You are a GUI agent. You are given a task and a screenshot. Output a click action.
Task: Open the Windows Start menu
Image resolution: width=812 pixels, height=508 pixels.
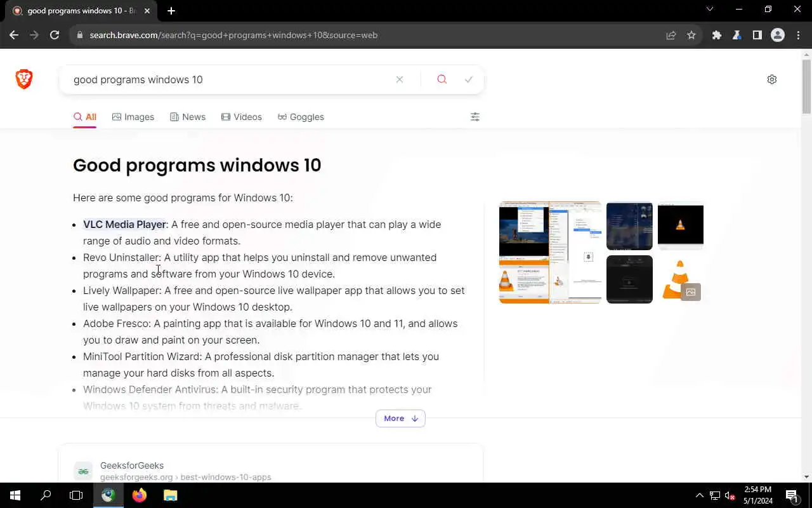click(x=15, y=495)
